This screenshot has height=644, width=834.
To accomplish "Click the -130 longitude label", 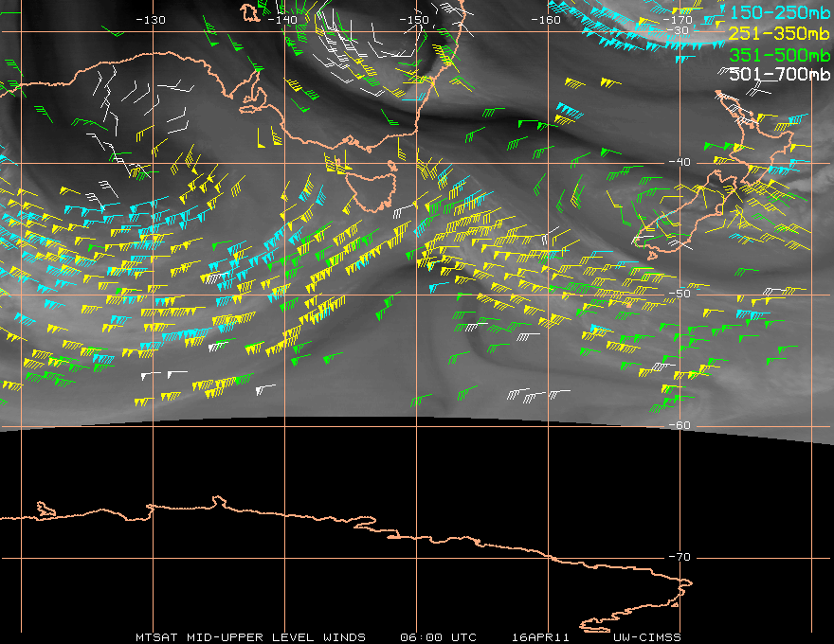I will pos(151,20).
